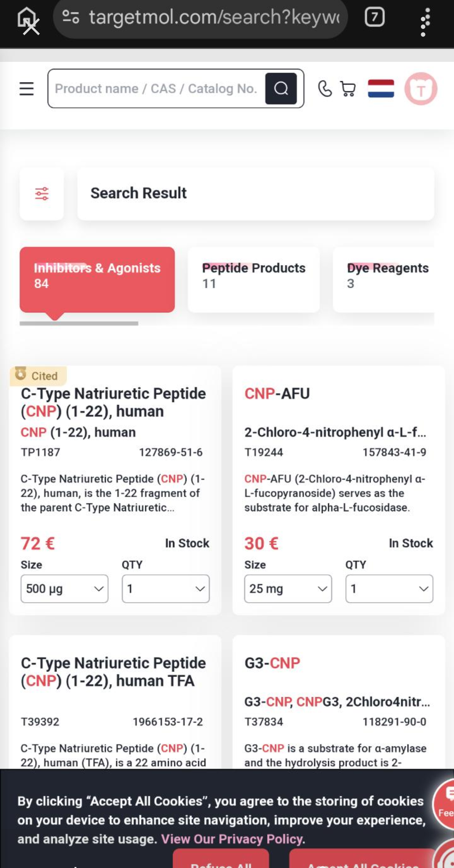The image size is (454, 868).
Task: Change country via Netherlands flag icon
Action: 381,89
